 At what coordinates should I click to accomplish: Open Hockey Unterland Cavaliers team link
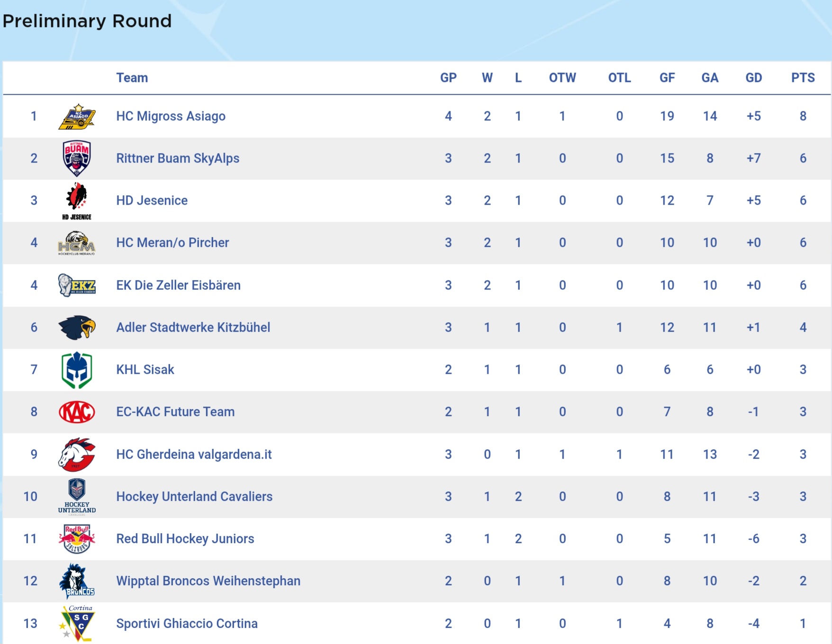tap(194, 496)
